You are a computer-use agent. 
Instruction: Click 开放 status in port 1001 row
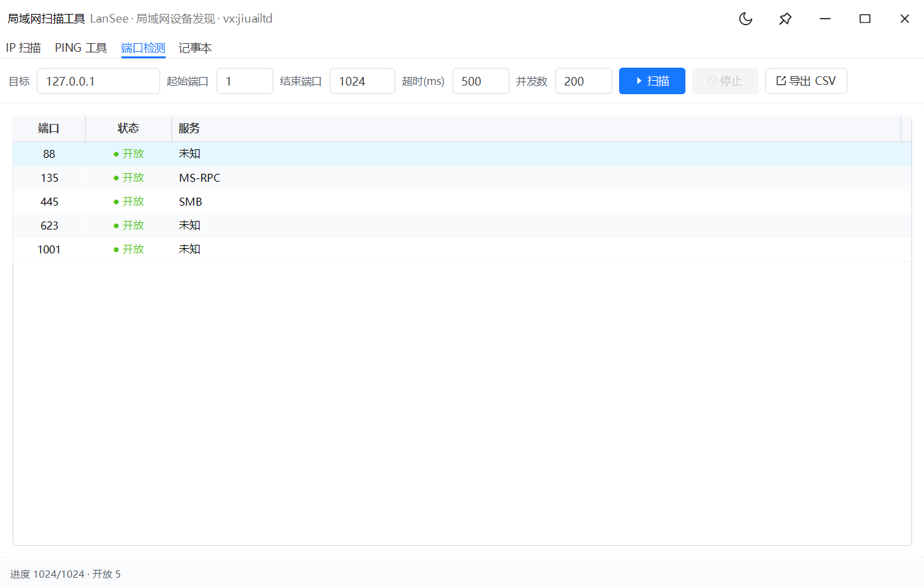pyautogui.click(x=129, y=249)
